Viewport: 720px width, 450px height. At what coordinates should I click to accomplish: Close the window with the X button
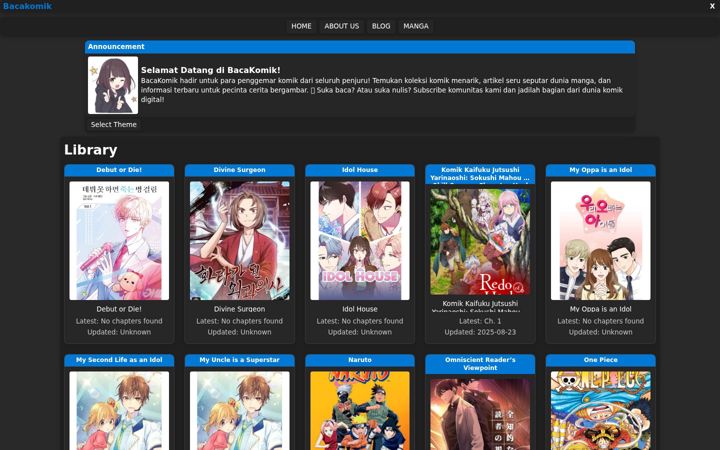click(x=712, y=6)
